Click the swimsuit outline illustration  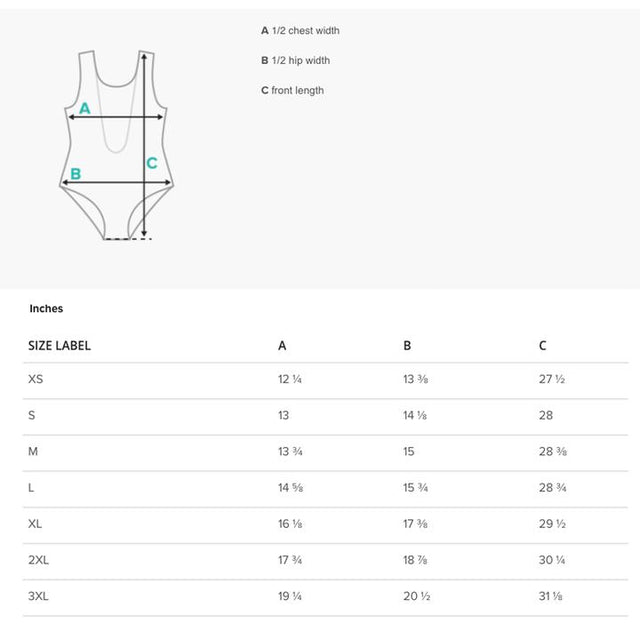[x=117, y=145]
